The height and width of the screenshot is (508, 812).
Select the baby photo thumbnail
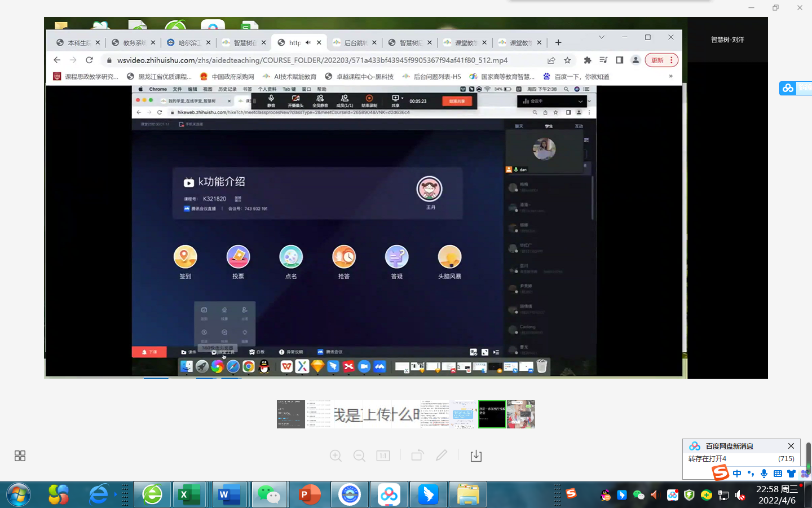tap(521, 414)
